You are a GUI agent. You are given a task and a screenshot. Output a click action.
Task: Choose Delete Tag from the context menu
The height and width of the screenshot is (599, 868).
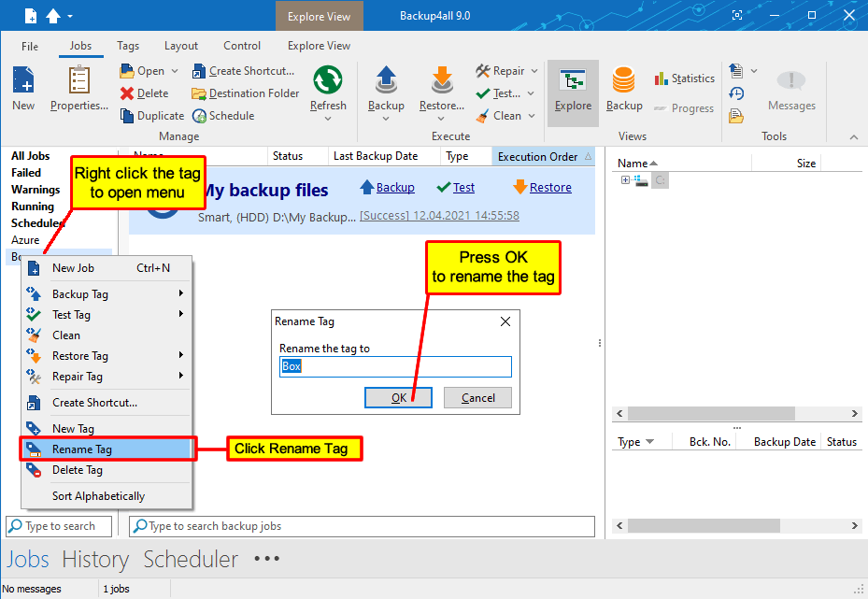107,470
